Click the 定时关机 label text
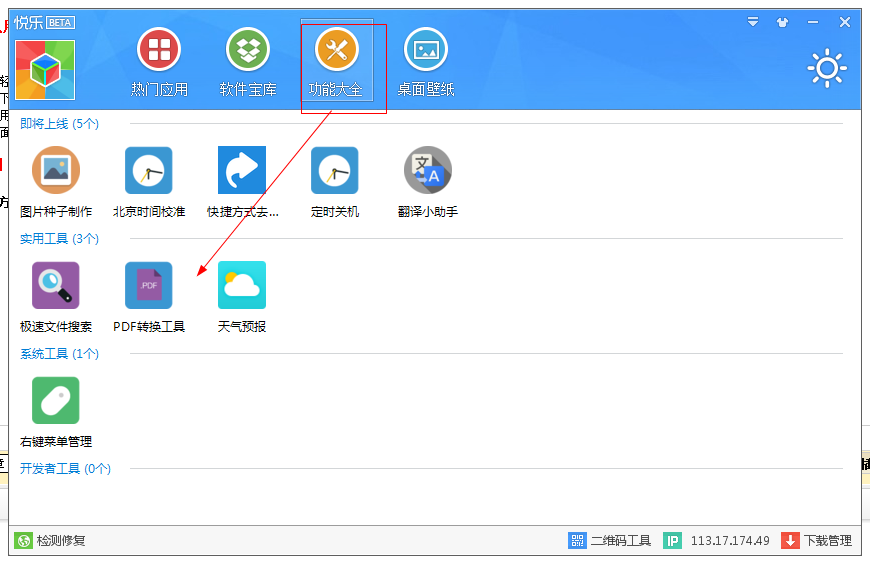Image resolution: width=870 pixels, height=565 pixels. (x=335, y=211)
